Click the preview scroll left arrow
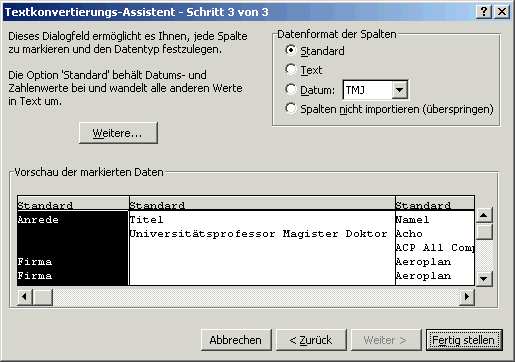Viewport: 515px width, 362px height. [25, 296]
